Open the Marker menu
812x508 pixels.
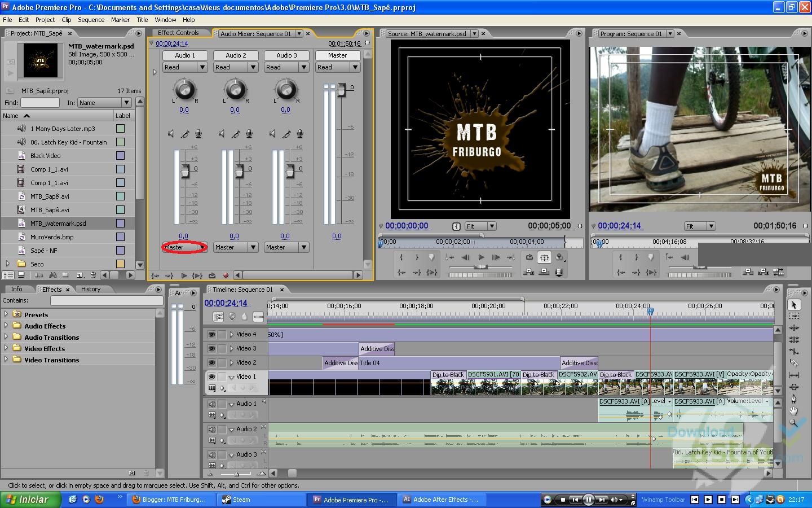point(120,20)
